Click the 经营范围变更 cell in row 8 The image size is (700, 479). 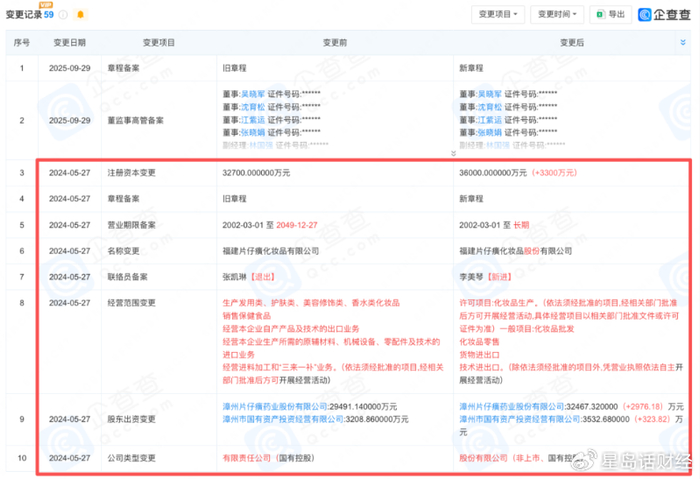pos(132,303)
